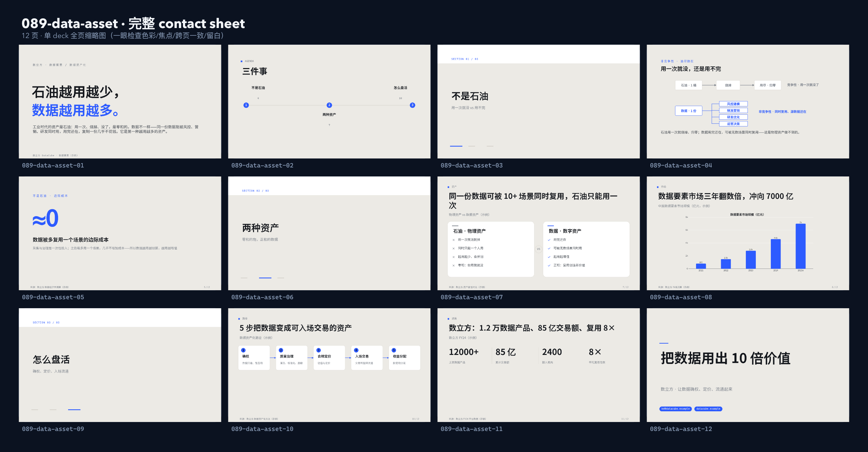
Task: Open thumbnail of slide 089-data-asset-05
Action: click(120, 234)
